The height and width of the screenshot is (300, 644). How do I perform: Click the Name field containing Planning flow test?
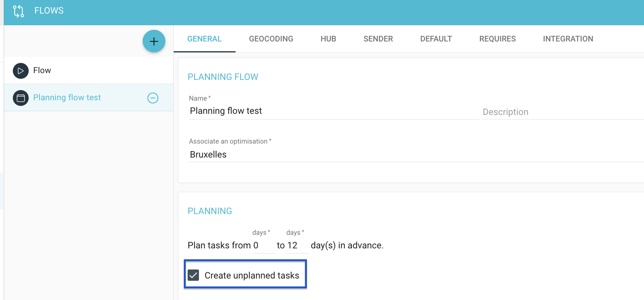(x=334, y=111)
